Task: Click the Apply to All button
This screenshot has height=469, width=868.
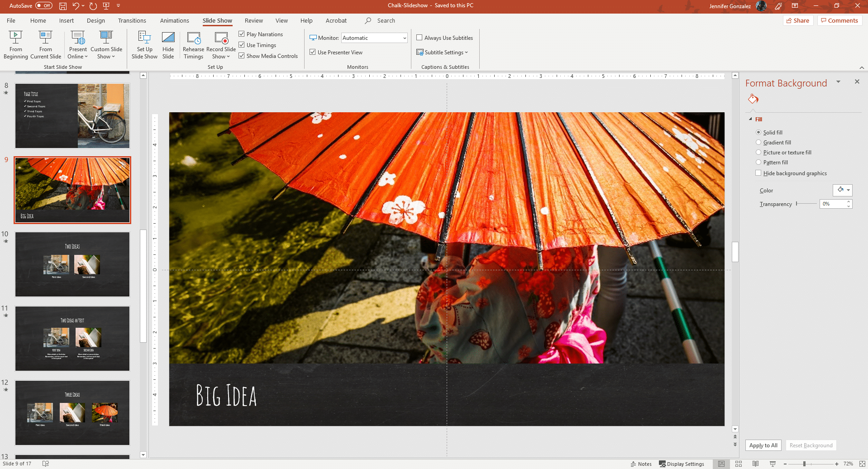Action: click(763, 445)
